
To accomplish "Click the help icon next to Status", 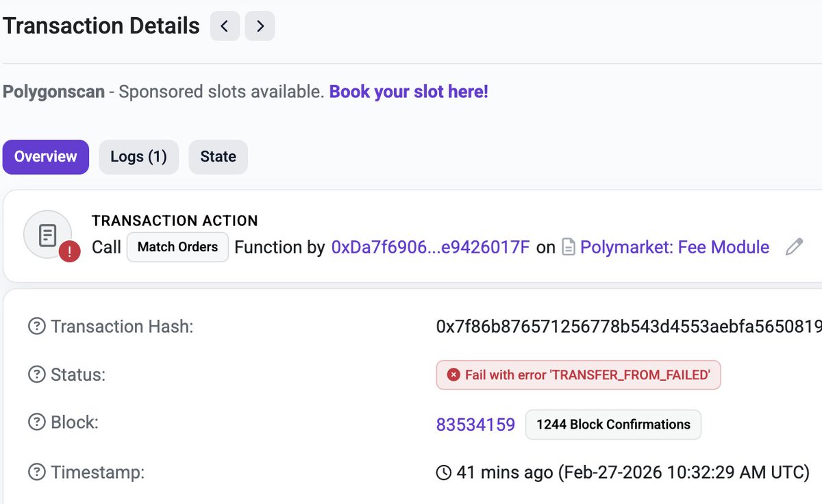I will click(36, 375).
